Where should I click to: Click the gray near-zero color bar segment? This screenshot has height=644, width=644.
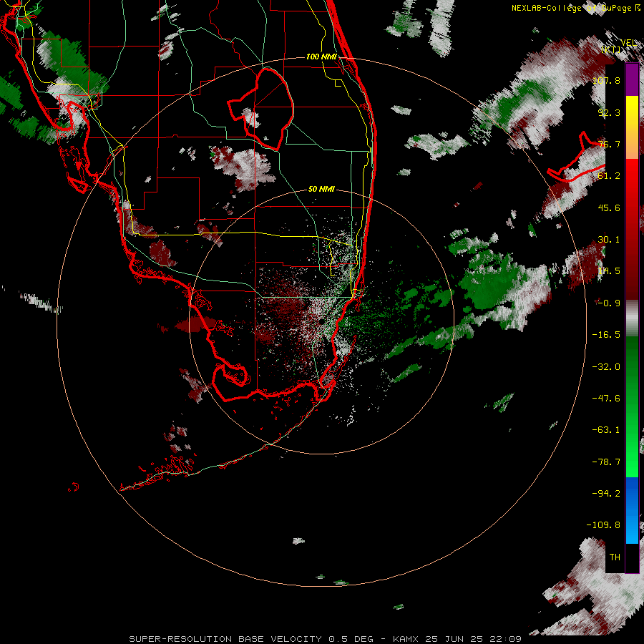632,318
